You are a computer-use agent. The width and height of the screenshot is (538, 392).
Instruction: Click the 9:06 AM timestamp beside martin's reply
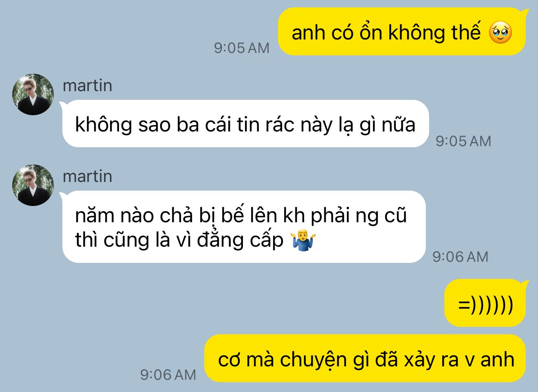[x=460, y=257]
